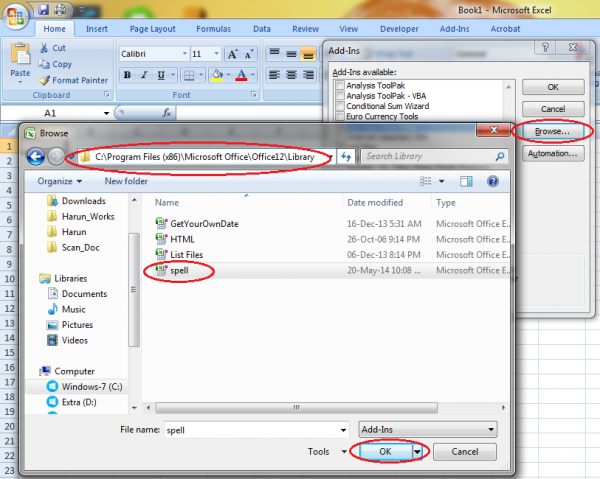Click New folder in Browse dialog
The height and width of the screenshot is (479, 600).
[x=126, y=181]
